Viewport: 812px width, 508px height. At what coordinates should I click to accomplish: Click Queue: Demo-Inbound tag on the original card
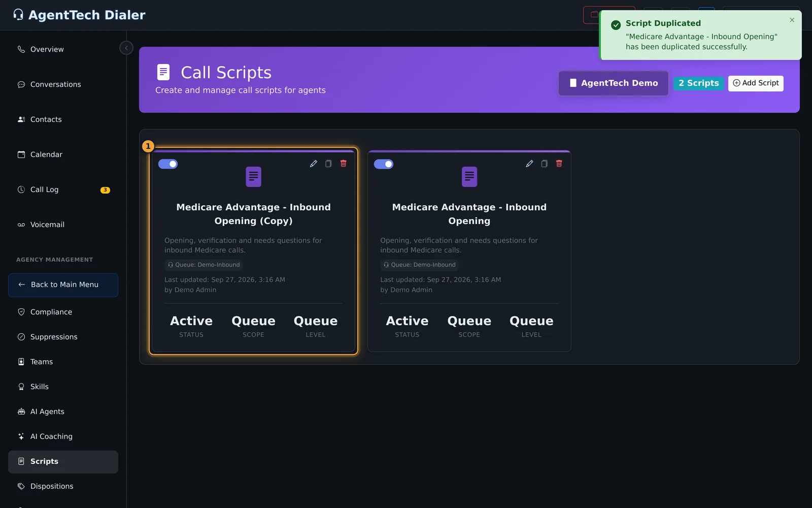[x=420, y=265]
